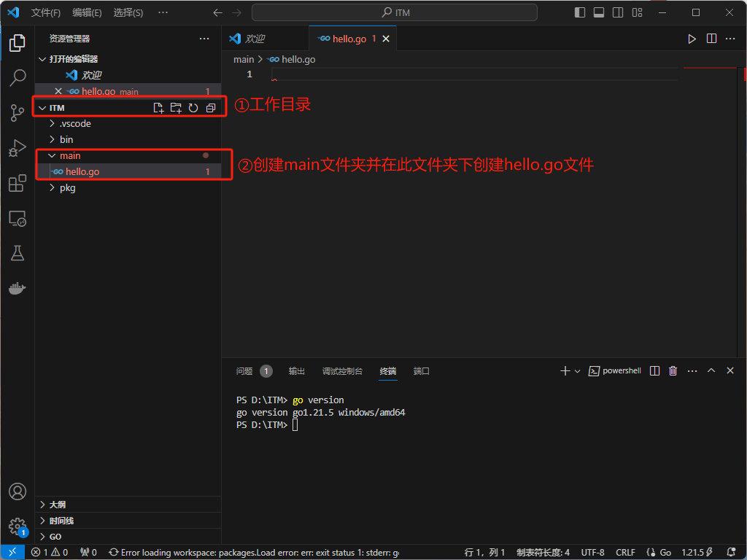Image resolution: width=747 pixels, height=560 pixels.
Task: Open explorer panel more actions menu
Action: click(204, 39)
